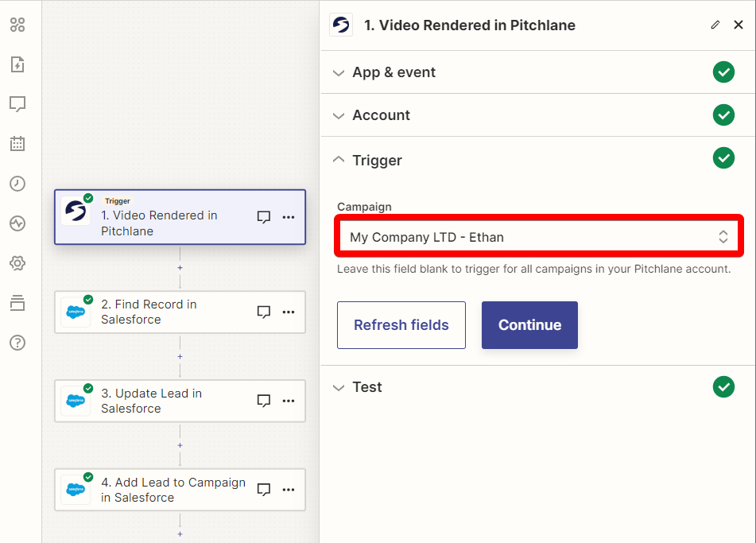Screen dimensions: 756x543
Task: Collapse the Trigger section
Action: pos(537,160)
